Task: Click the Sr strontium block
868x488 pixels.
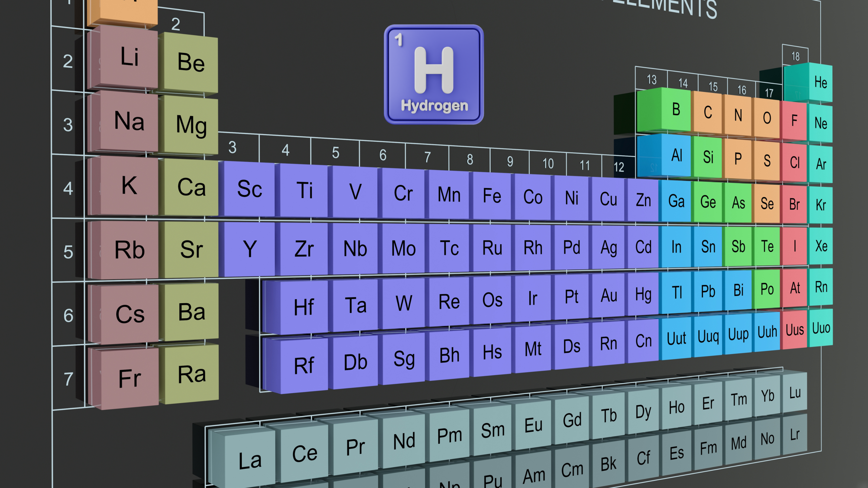Action: (191, 249)
